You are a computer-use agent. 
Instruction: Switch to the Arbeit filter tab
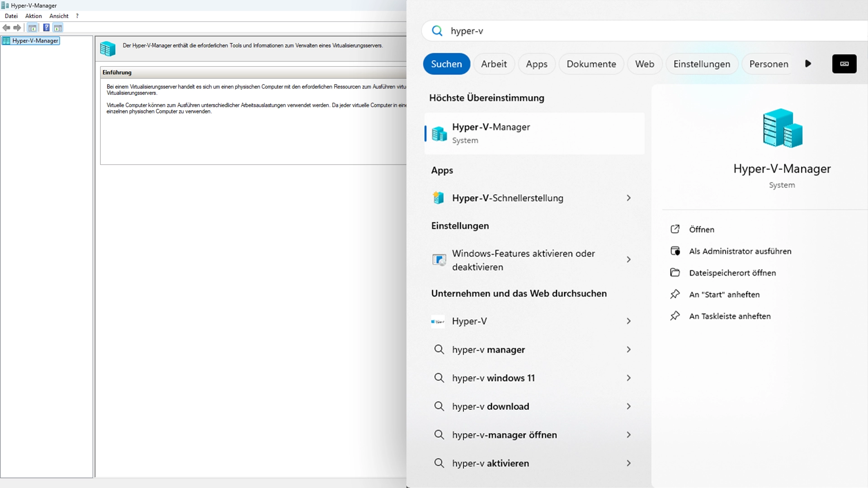pos(494,64)
